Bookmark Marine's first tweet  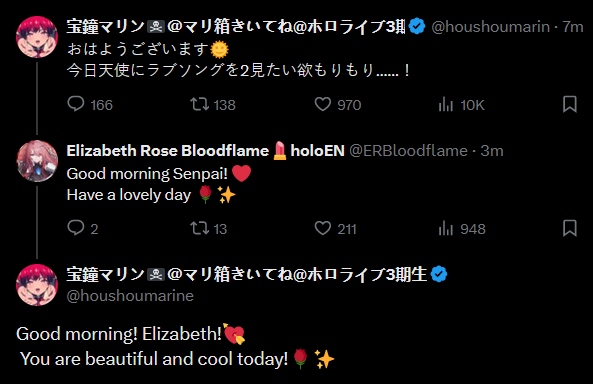(x=570, y=104)
